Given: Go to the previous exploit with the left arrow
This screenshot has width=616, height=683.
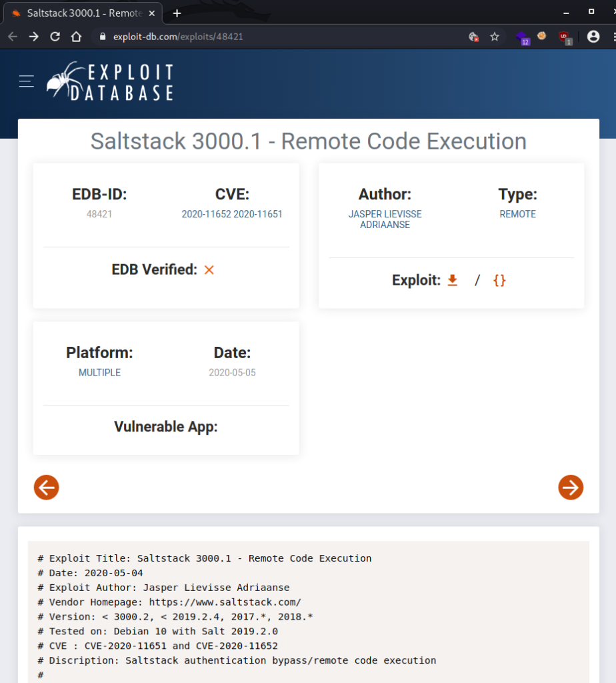Looking at the screenshot, I should (x=47, y=487).
